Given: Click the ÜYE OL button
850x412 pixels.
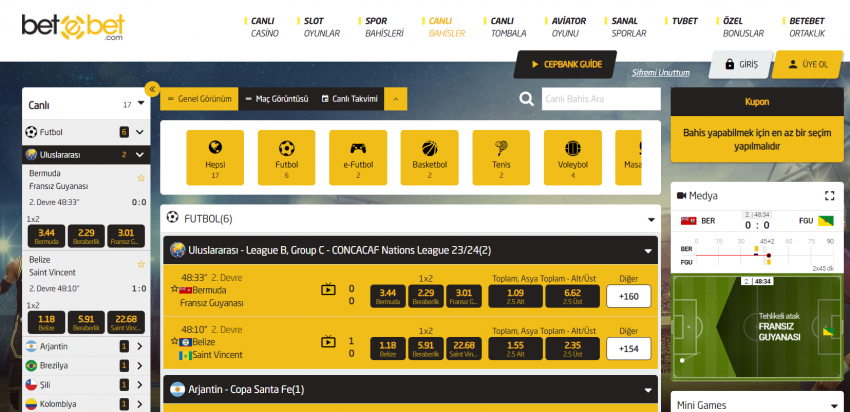Looking at the screenshot, I should click(807, 64).
